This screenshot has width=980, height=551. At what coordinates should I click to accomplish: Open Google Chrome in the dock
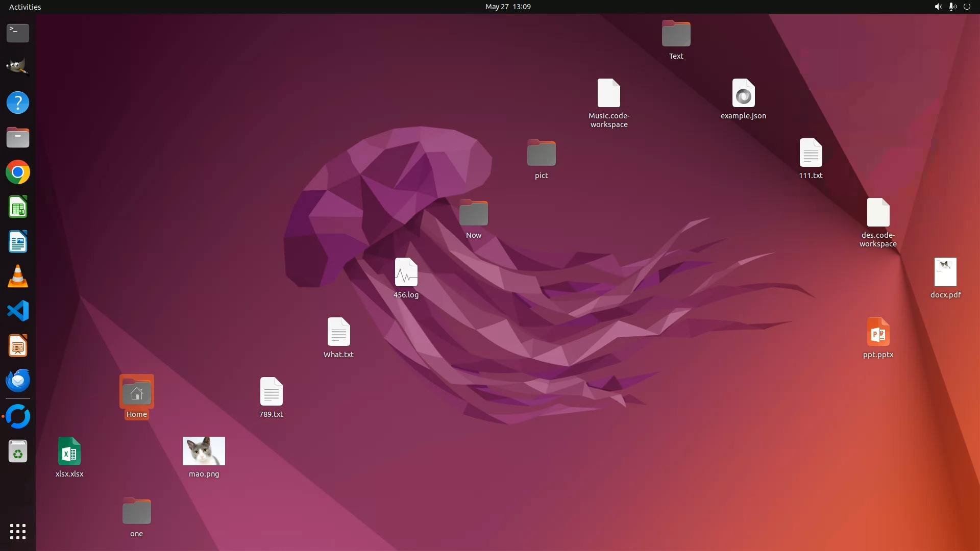click(18, 172)
